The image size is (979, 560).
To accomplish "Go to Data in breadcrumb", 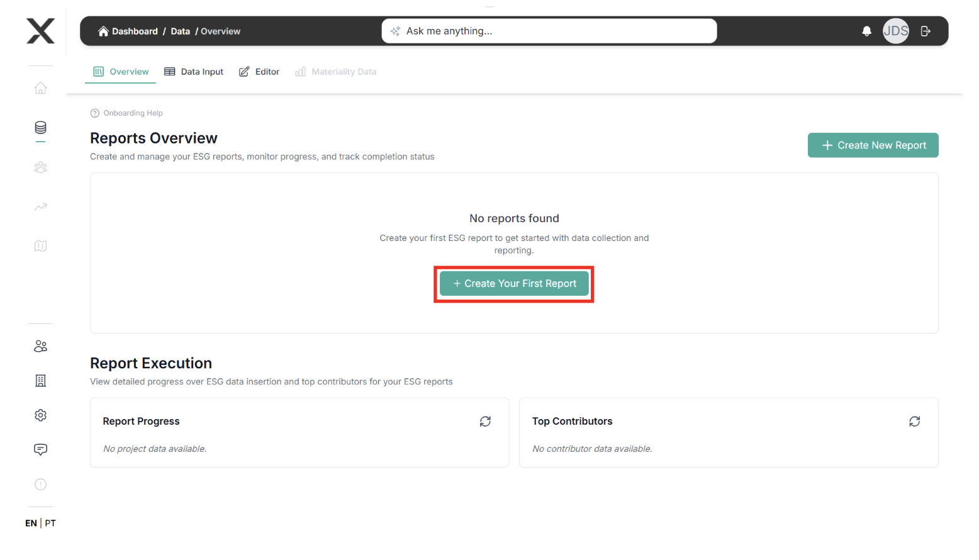I will coord(180,31).
